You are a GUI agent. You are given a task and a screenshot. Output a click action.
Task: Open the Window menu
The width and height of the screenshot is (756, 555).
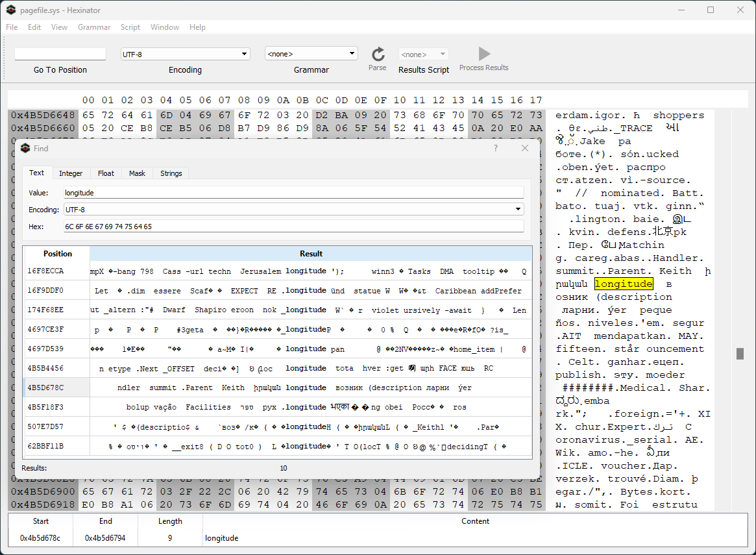[x=164, y=27]
